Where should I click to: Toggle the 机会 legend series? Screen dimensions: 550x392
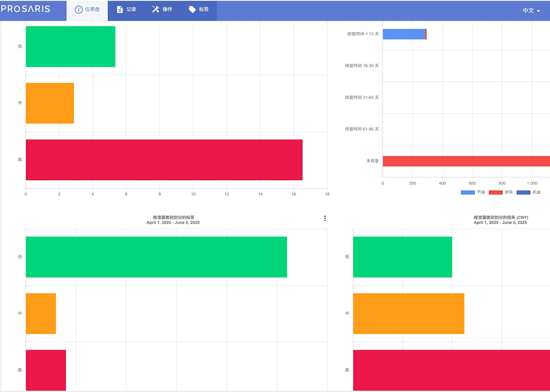(x=528, y=192)
